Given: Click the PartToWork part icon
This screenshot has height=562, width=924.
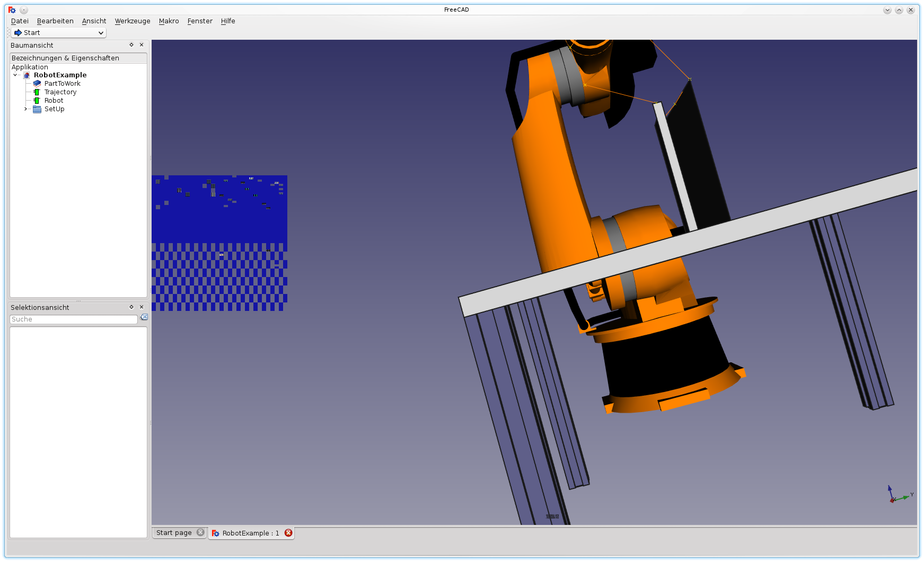Looking at the screenshot, I should coord(37,84).
